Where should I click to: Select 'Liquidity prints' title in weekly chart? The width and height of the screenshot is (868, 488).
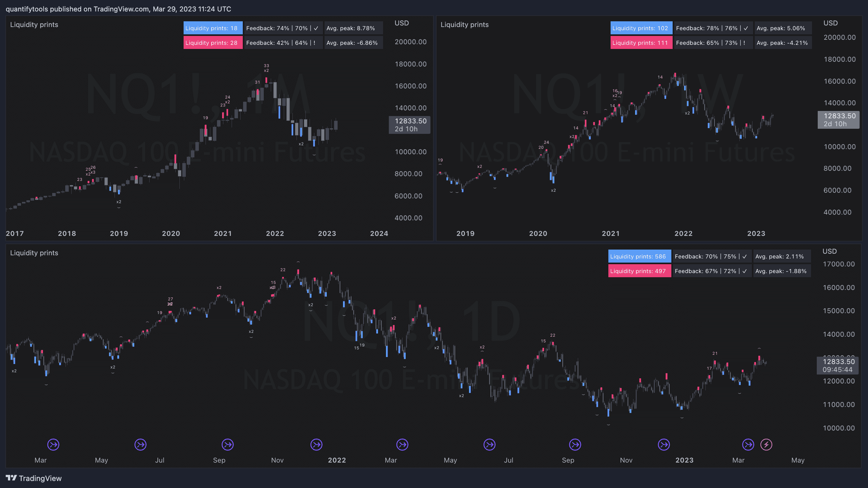(x=464, y=24)
